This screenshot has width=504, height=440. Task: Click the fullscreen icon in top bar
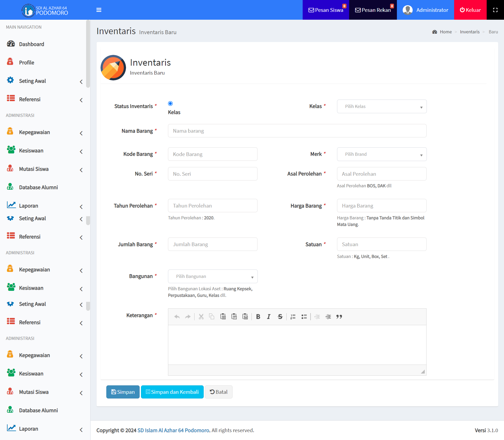click(495, 10)
